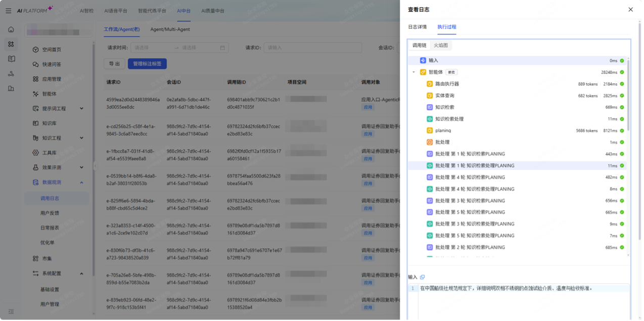The image size is (644, 321).
Task: Click the 知识检索处理 code node icon
Action: coord(430,119)
